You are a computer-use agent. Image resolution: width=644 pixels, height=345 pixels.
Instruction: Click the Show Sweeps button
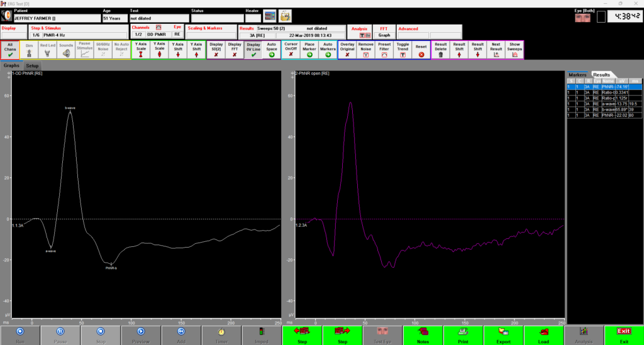click(x=514, y=50)
